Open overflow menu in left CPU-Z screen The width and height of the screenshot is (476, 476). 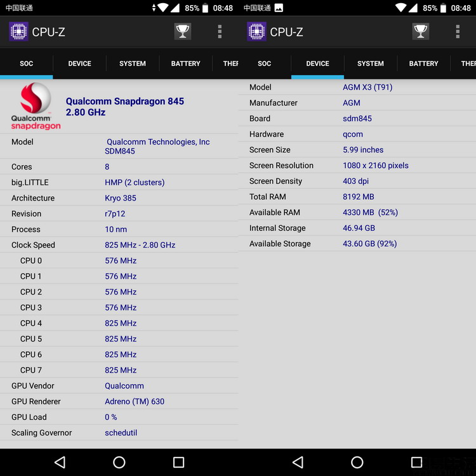220,32
